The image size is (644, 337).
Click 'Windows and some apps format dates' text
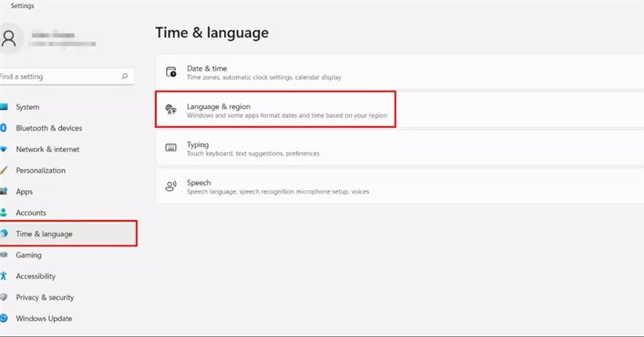[x=287, y=115]
